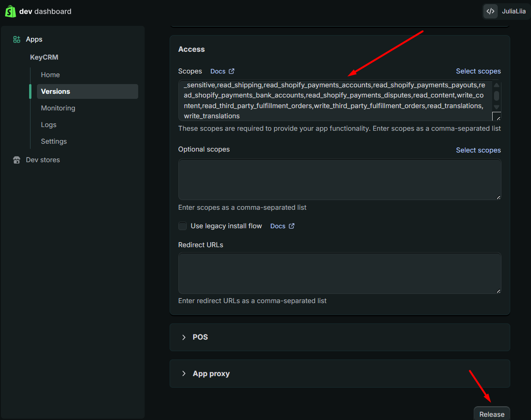Viewport: 531px width, 420px height.
Task: Click the Scopes textarea scrollbar thumb
Action: 496,96
